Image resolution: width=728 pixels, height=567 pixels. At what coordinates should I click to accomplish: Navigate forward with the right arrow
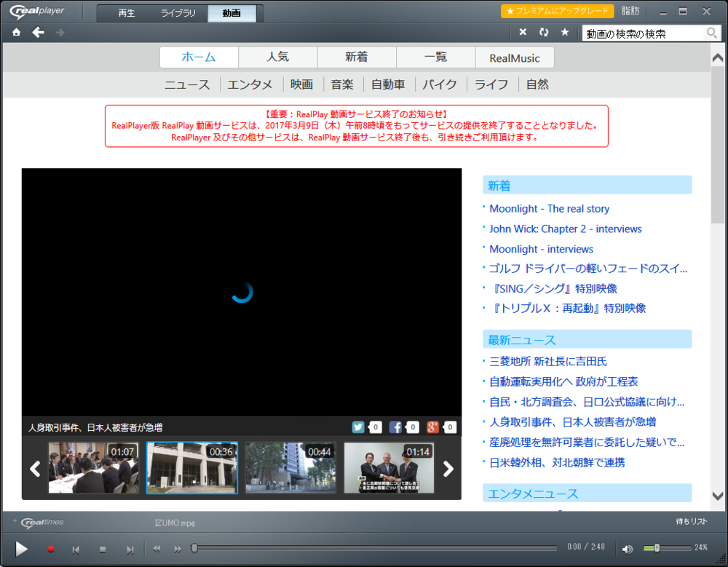(60, 32)
